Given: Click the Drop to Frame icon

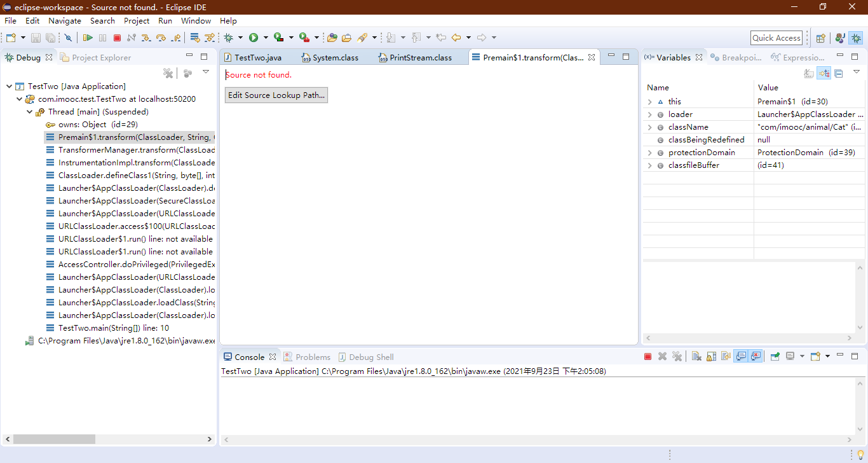Looking at the screenshot, I should pos(195,38).
